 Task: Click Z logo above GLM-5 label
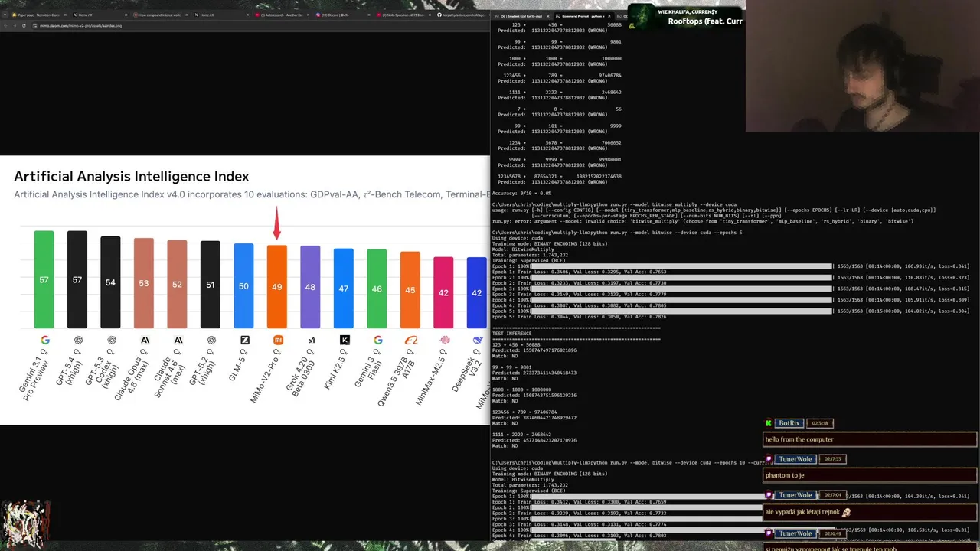(x=245, y=340)
